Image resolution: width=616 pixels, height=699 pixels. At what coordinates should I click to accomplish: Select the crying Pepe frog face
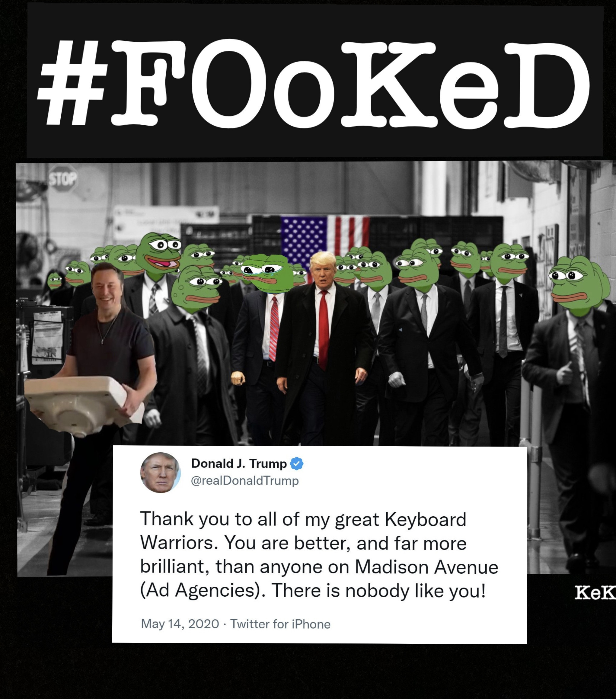[x=267, y=273]
